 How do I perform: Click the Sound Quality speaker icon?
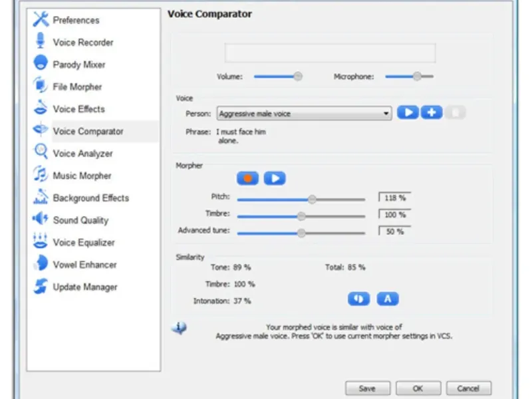[x=41, y=219]
